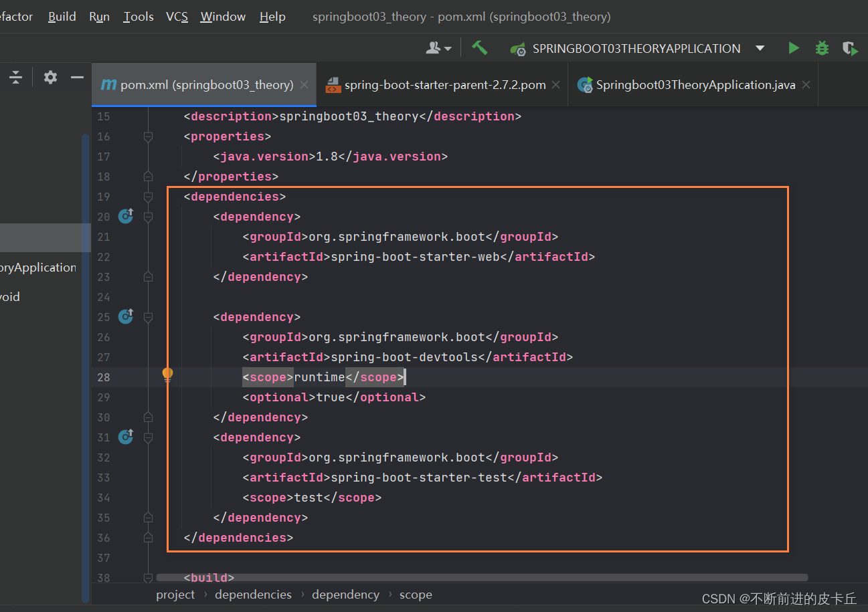Screen dimensions: 868x612
Task: Click the 'test' scope value on line 34
Action: 309,498
